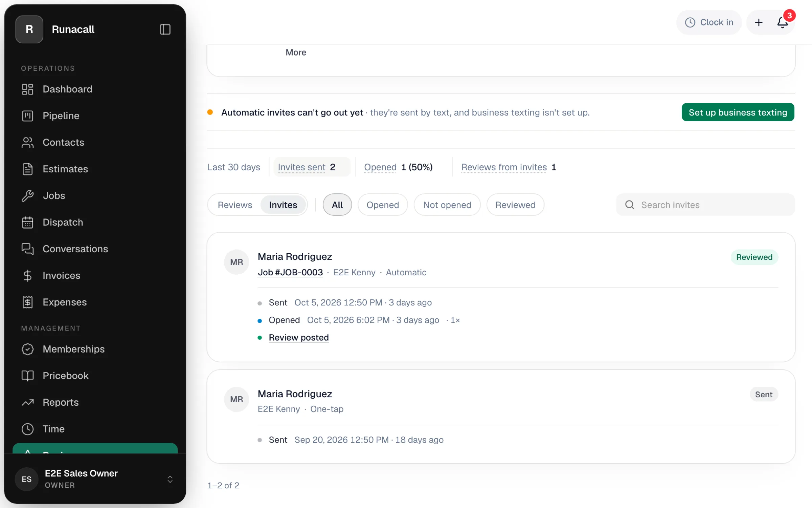The image size is (812, 508).
Task: Open the Reports trend icon
Action: tap(27, 402)
